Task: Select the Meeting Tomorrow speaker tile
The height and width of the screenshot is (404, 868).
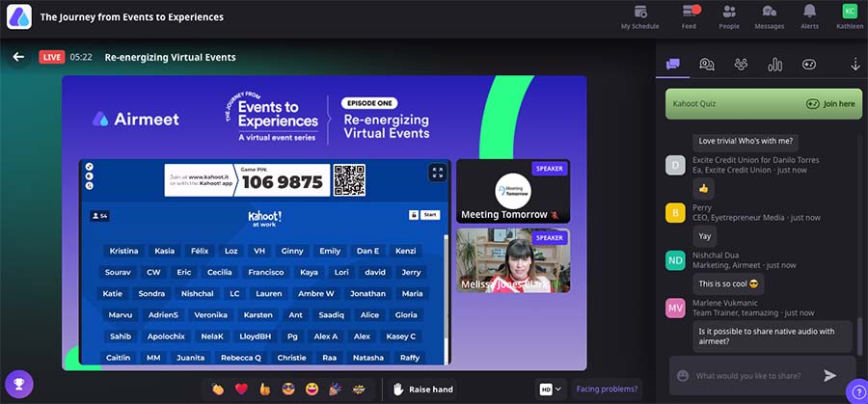Action: (513, 191)
